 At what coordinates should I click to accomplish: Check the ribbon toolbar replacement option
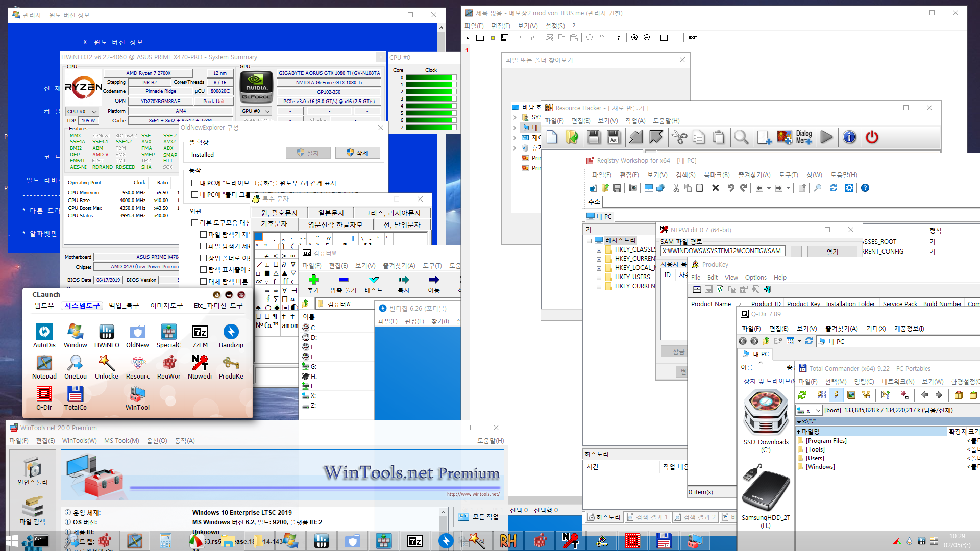coord(194,222)
